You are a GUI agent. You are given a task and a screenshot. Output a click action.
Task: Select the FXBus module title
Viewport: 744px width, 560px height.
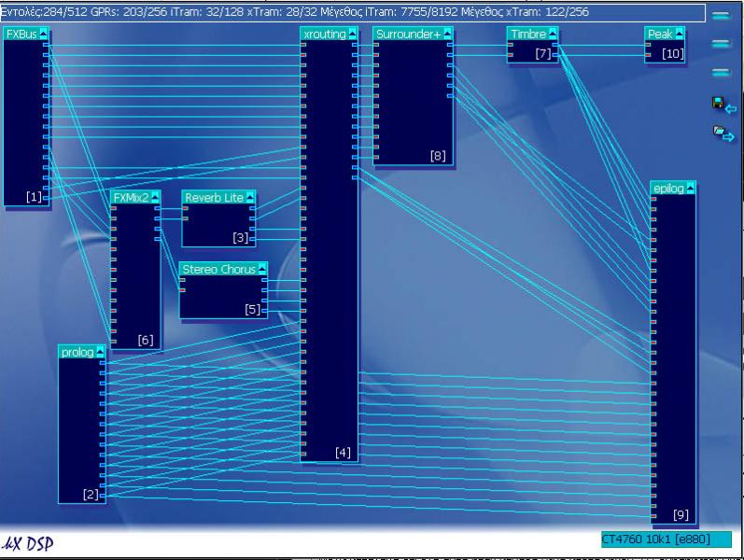[x=21, y=34]
